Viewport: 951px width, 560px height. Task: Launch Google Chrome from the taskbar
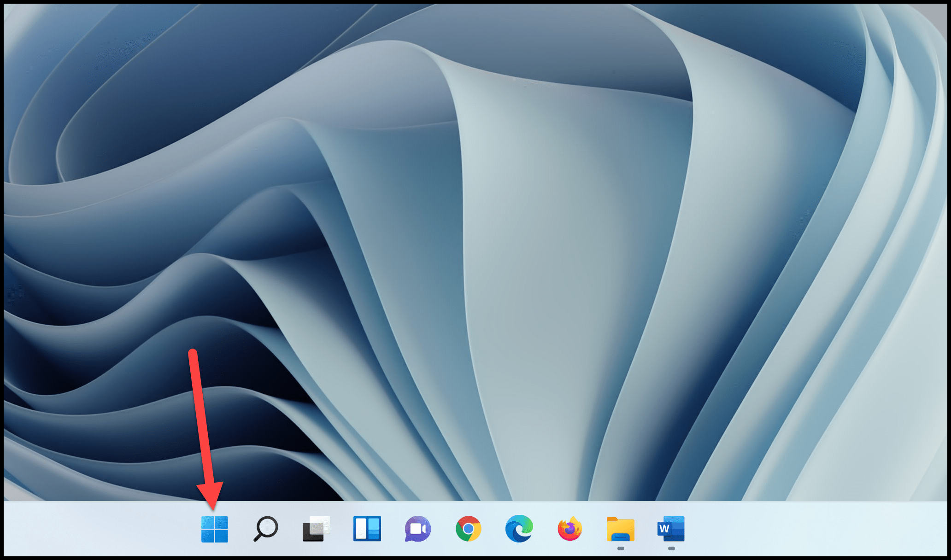pyautogui.click(x=468, y=529)
